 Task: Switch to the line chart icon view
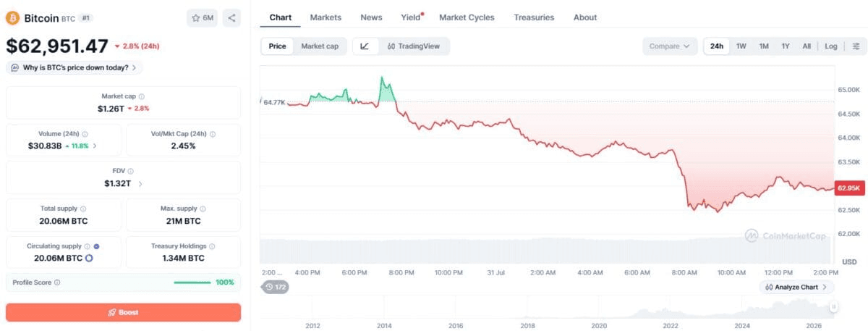(x=365, y=46)
